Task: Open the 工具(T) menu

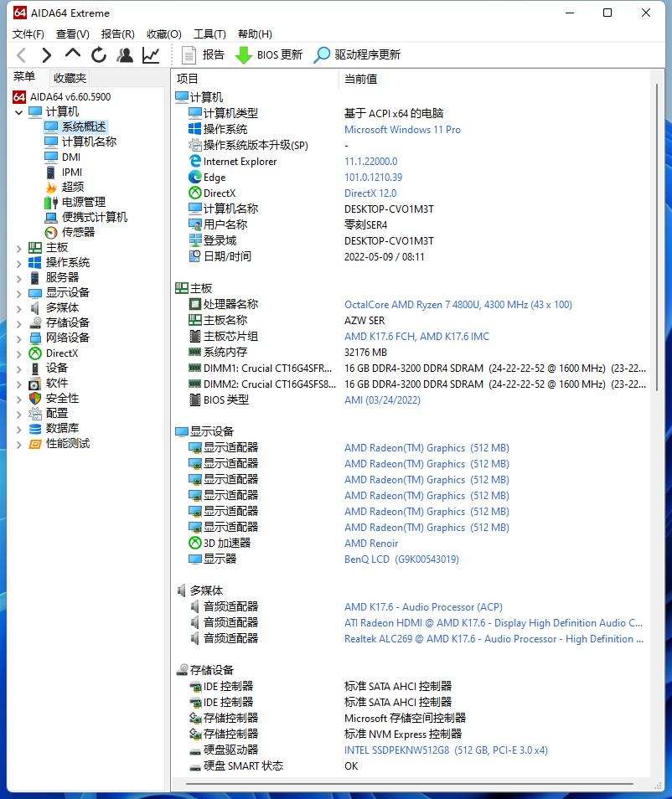Action: pyautogui.click(x=209, y=34)
